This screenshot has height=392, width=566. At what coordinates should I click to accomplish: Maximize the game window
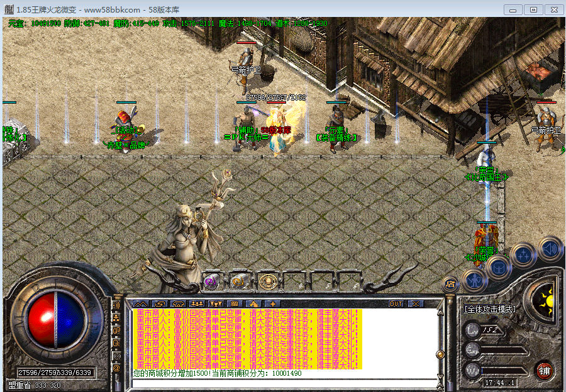point(533,9)
